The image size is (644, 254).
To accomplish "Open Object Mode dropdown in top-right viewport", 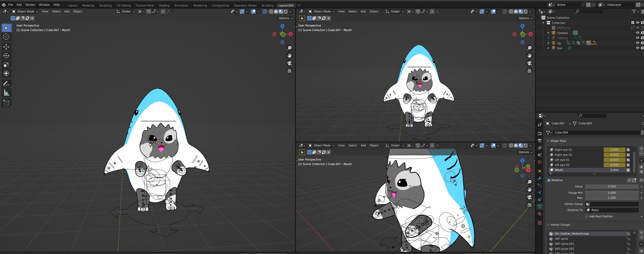I will pyautogui.click(x=321, y=12).
